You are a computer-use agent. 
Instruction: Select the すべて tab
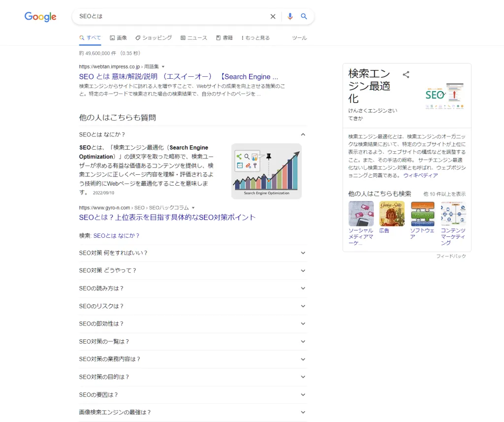pyautogui.click(x=90, y=38)
